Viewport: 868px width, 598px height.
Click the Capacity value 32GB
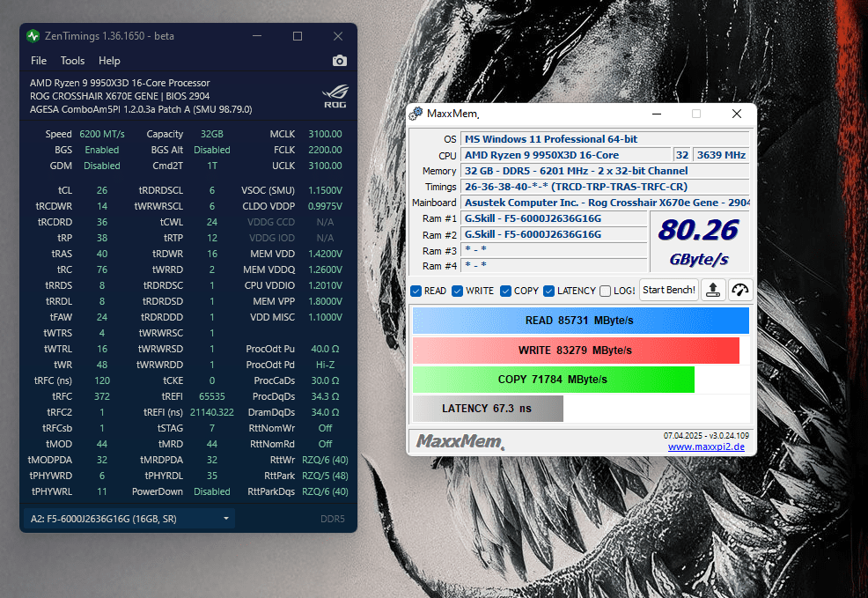pyautogui.click(x=212, y=134)
